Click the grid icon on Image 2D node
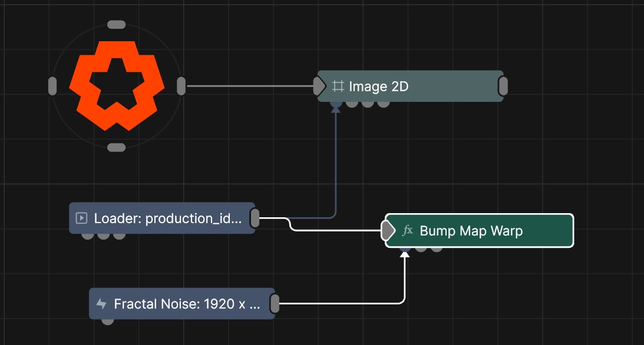Screen dimensions: 644x345 pyautogui.click(x=338, y=87)
